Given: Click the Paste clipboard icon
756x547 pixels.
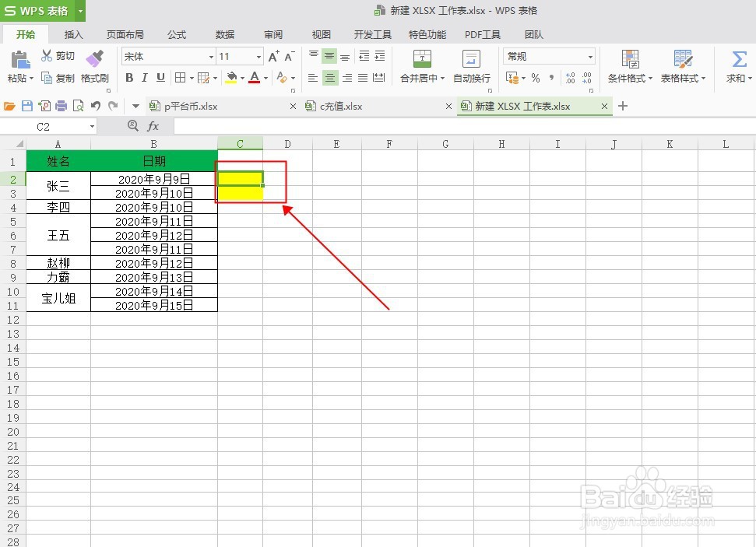Looking at the screenshot, I should tap(19, 60).
